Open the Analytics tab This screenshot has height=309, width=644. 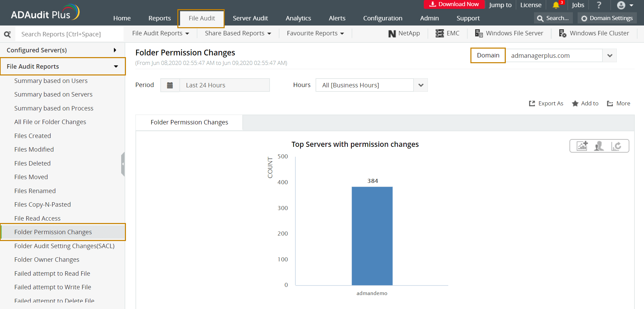[298, 18]
